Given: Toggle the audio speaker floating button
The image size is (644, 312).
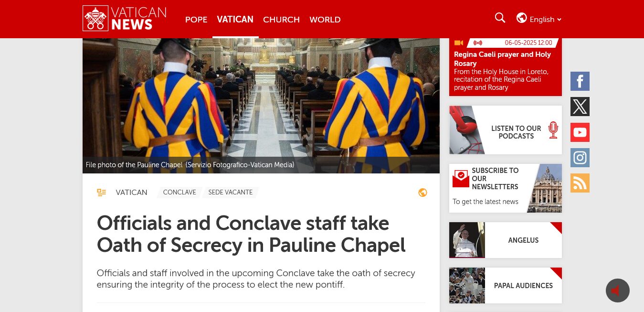Looking at the screenshot, I should 618,290.
